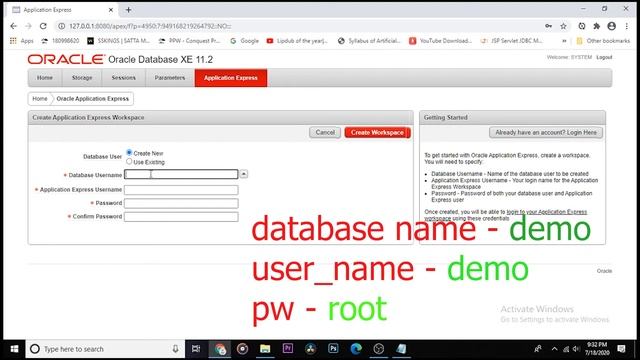Click Already have an account? Login Here
Viewport: 640px width, 360px height.
(546, 133)
